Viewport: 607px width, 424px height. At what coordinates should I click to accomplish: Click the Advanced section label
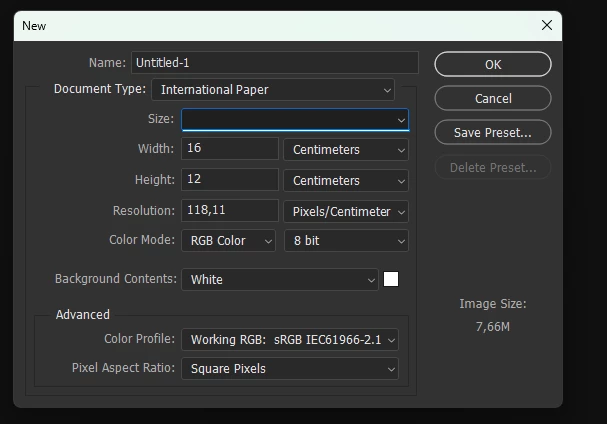(x=83, y=314)
